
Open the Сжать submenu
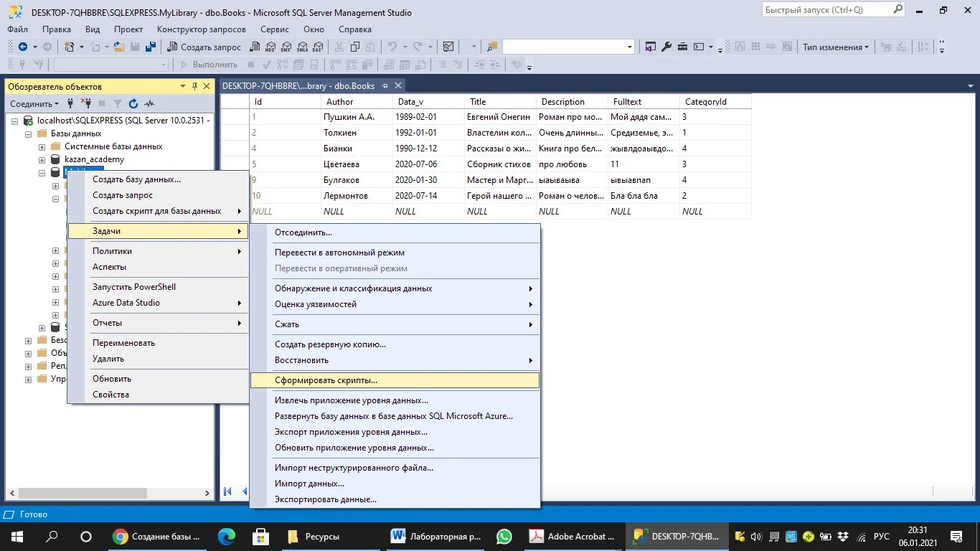tap(395, 324)
